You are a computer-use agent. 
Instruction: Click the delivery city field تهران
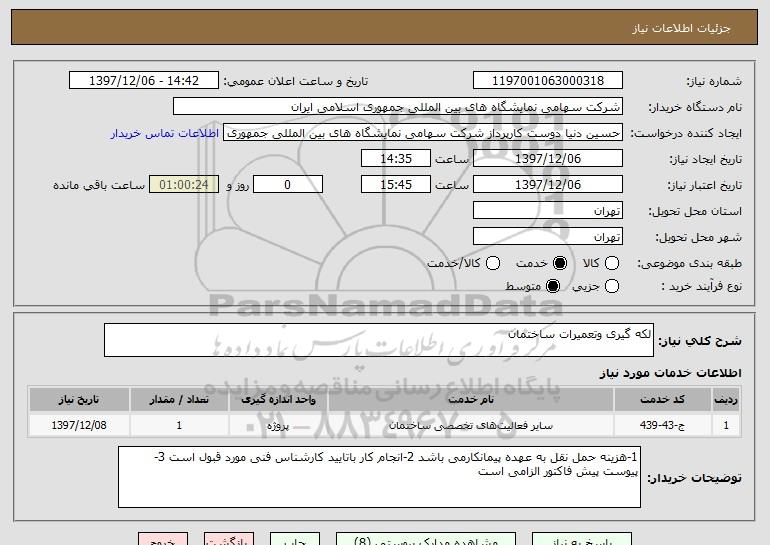tap(548, 237)
